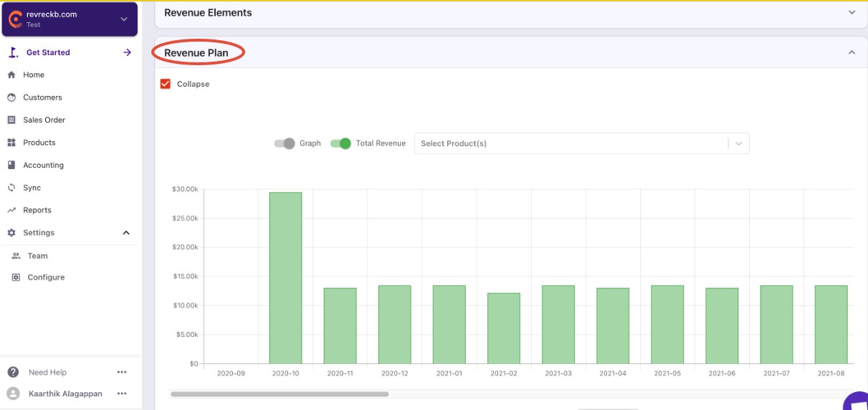The image size is (868, 410).
Task: Click the Reports trend-line icon
Action: point(11,210)
